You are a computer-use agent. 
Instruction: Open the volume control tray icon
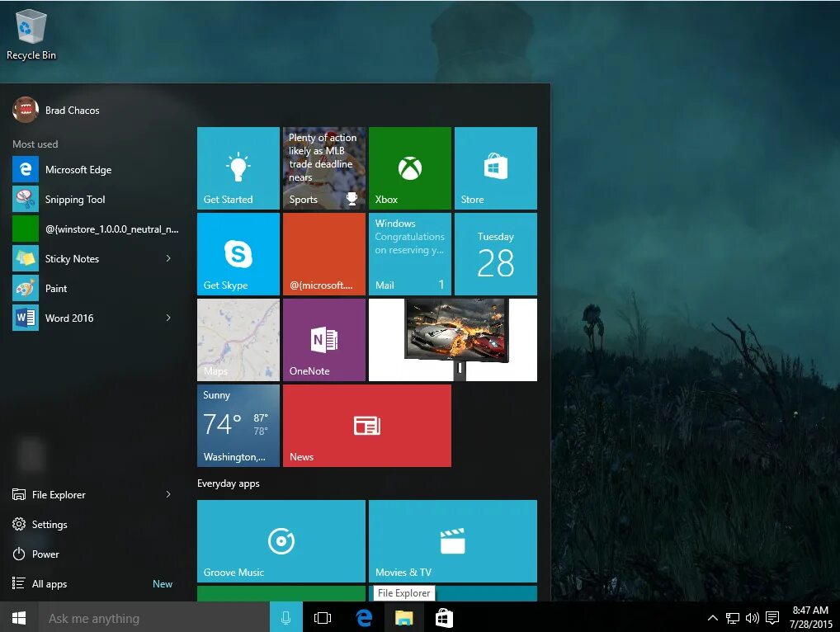[x=753, y=618]
